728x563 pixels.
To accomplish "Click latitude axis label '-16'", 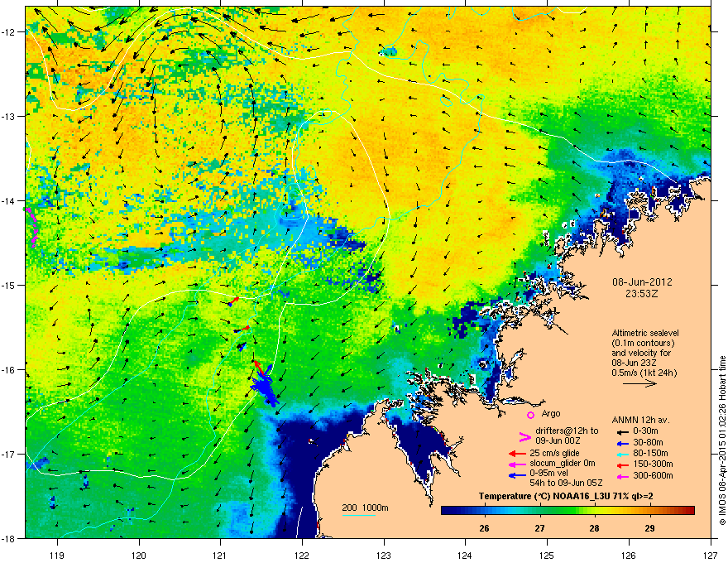I will 8,370.
